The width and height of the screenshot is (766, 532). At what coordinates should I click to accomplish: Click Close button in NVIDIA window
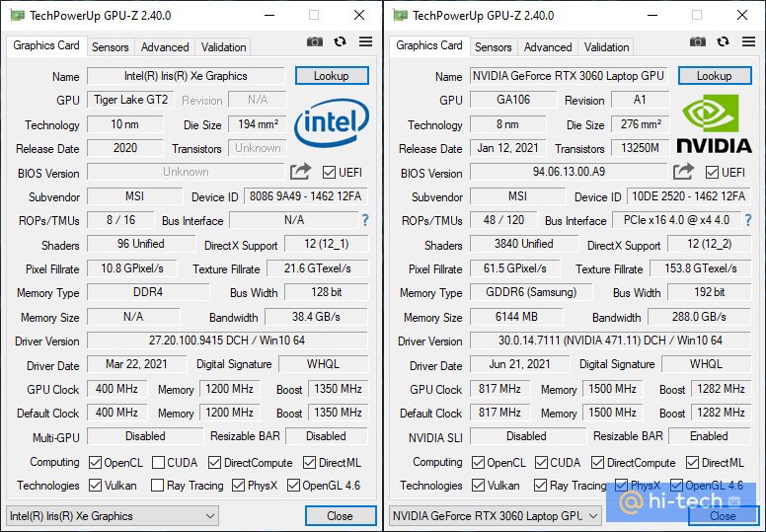[x=724, y=516]
